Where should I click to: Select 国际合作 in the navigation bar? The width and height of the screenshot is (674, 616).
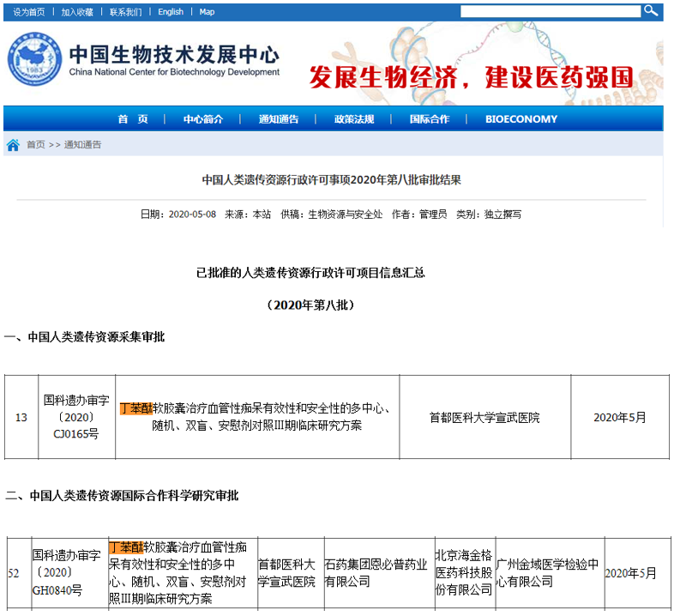click(429, 119)
